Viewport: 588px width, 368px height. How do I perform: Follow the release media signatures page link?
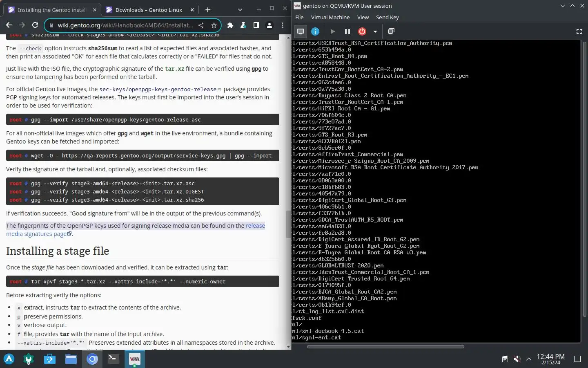click(x=136, y=230)
